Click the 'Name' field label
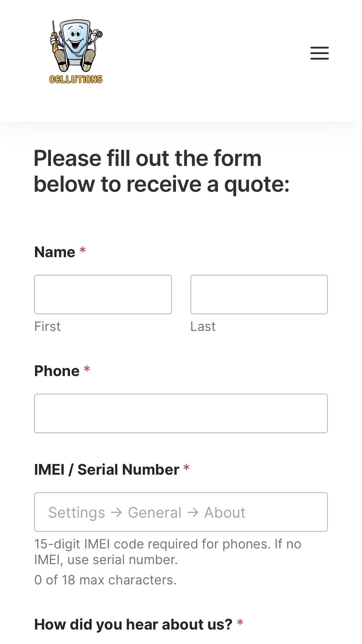This screenshot has height=644, width=362. pyautogui.click(x=55, y=252)
